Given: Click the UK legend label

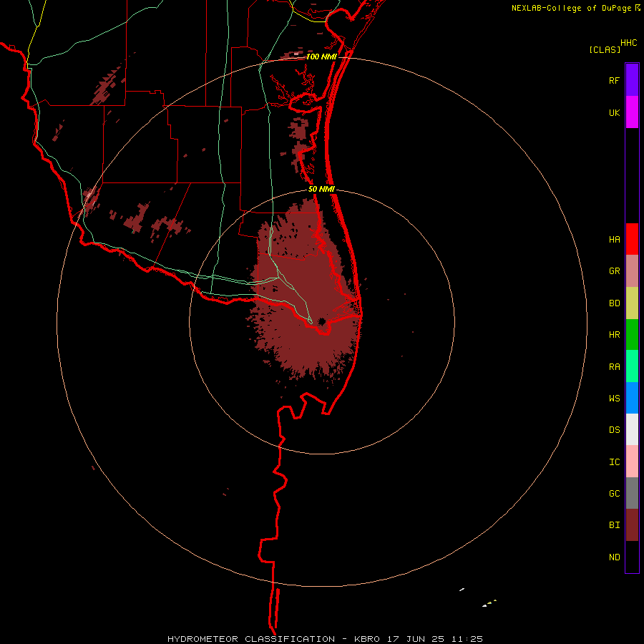Looking at the screenshot, I should (x=614, y=112).
